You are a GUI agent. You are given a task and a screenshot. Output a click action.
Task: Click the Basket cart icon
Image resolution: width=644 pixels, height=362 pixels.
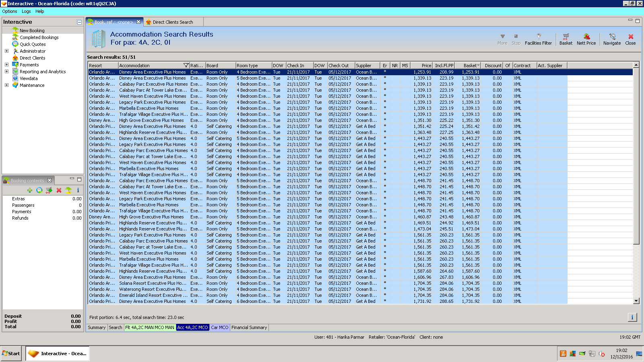point(566,39)
